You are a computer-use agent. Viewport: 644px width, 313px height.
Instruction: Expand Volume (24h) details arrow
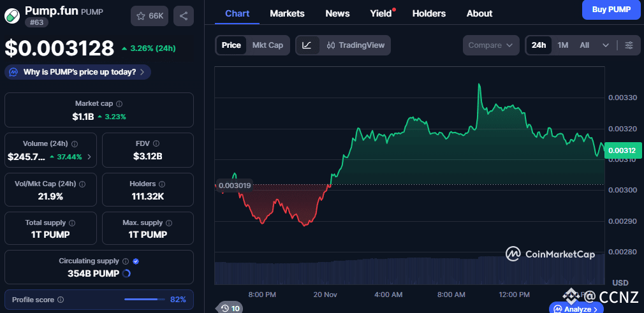(x=89, y=157)
